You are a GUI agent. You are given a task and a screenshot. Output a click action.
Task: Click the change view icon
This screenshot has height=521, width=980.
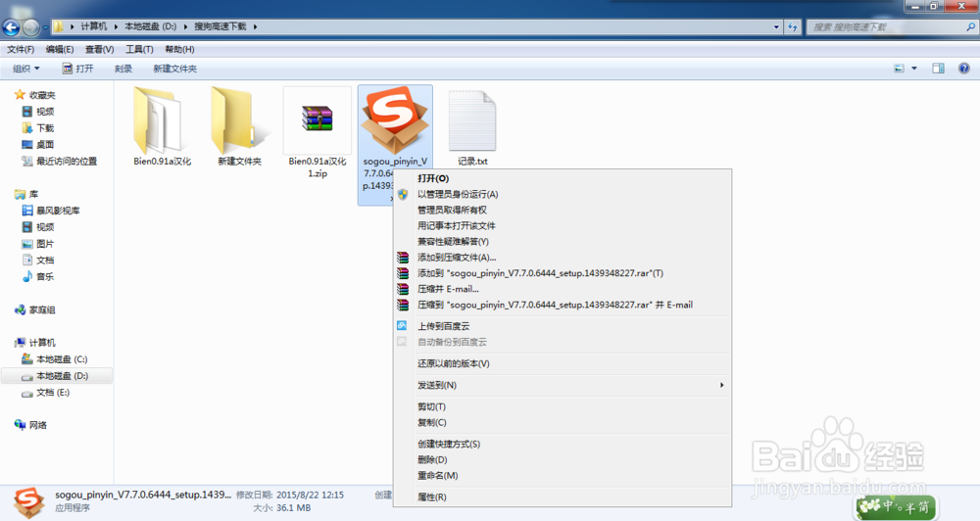(900, 69)
